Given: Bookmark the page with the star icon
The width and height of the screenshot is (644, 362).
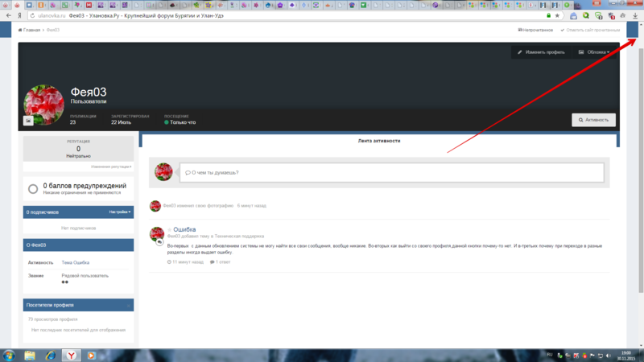Looking at the screenshot, I should [x=557, y=15].
